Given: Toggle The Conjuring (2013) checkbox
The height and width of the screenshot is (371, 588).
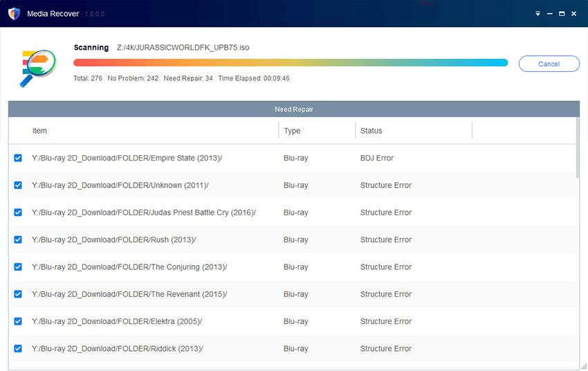Looking at the screenshot, I should pyautogui.click(x=18, y=267).
